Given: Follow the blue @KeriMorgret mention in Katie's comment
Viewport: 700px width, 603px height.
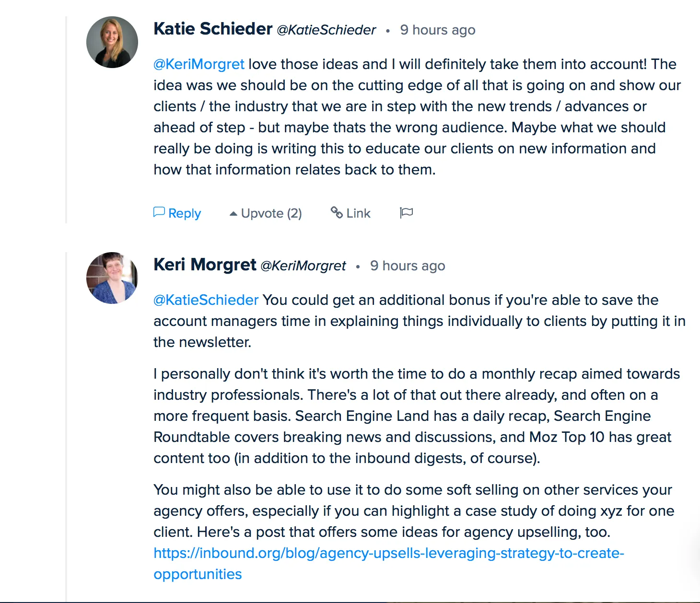Looking at the screenshot, I should point(199,64).
